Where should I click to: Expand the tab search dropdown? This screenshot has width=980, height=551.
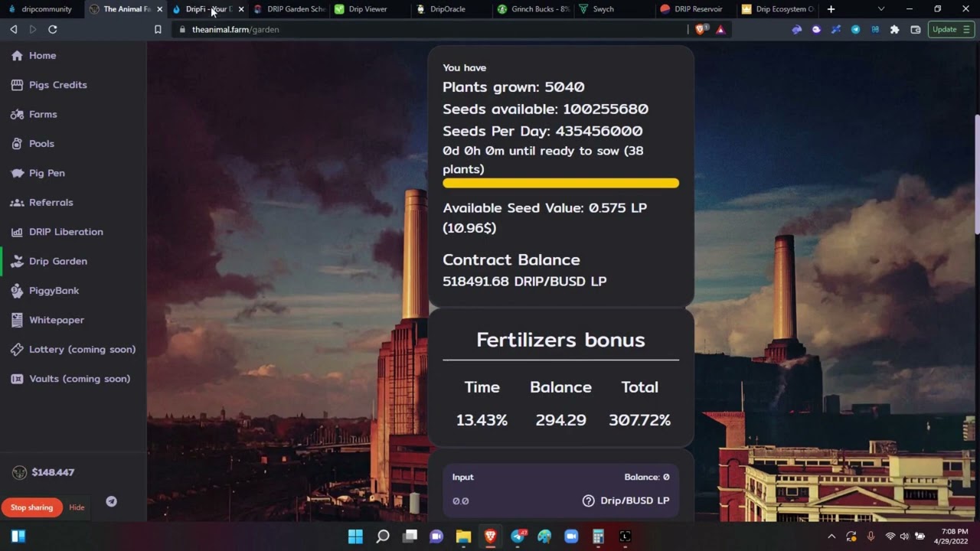pyautogui.click(x=881, y=9)
